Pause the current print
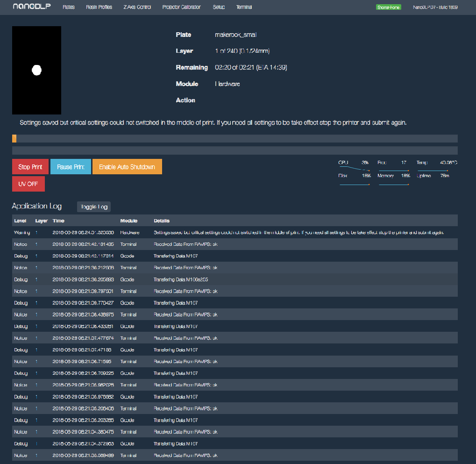The height and width of the screenshot is (464, 476). [x=71, y=167]
